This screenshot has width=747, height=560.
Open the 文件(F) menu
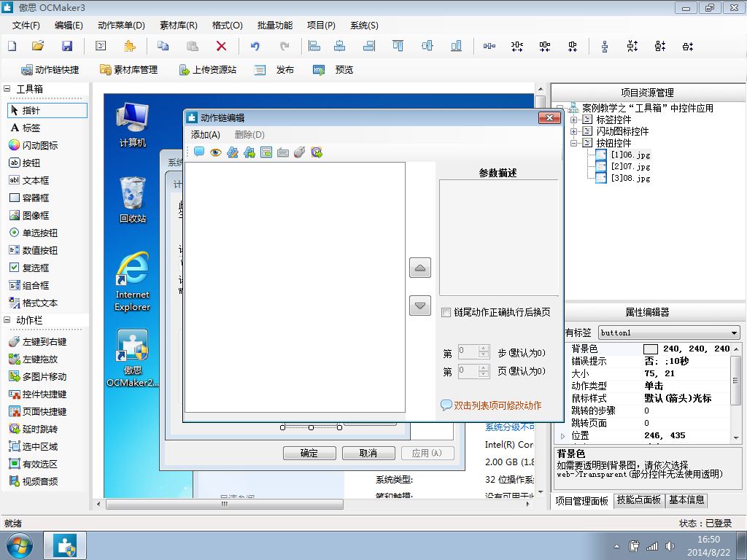click(x=26, y=26)
